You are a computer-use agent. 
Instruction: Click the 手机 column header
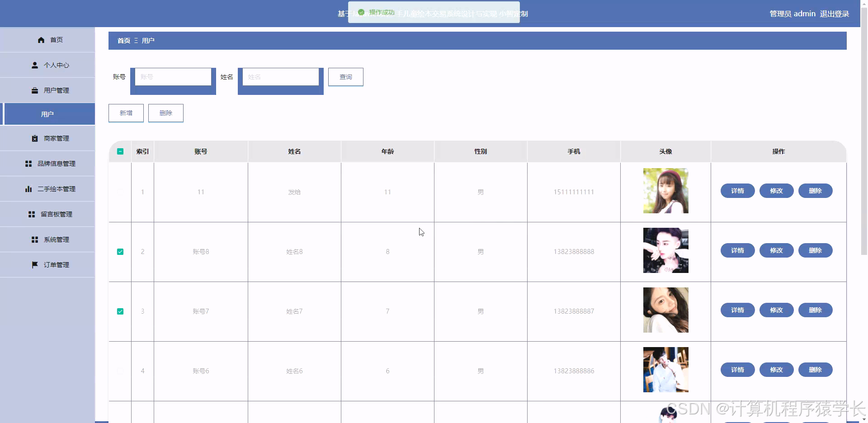point(574,151)
